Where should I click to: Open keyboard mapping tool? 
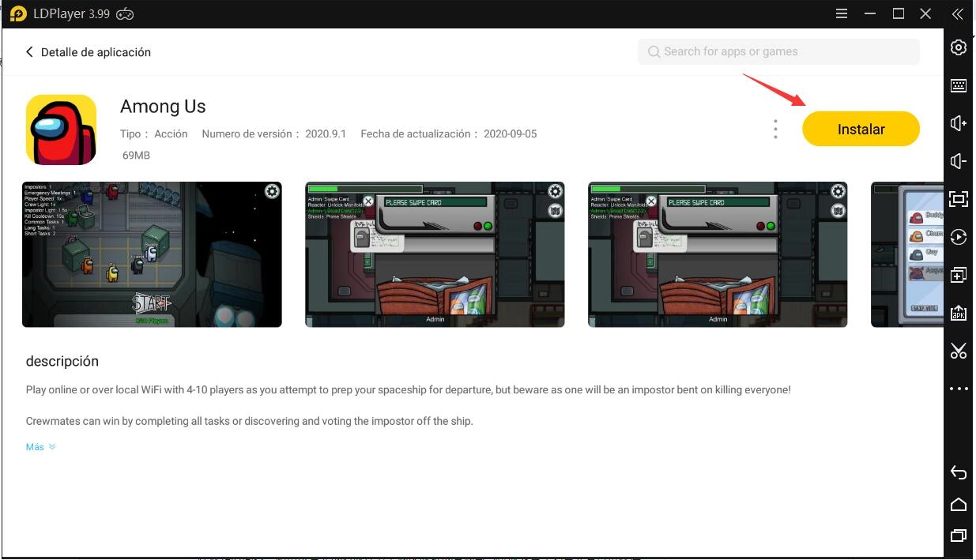coord(959,85)
